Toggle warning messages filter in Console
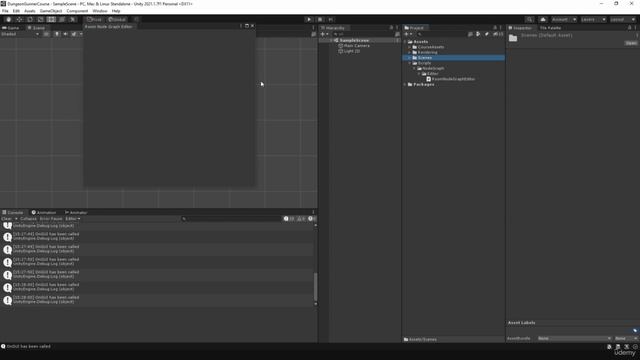Screen dimensions: 640x360 pyautogui.click(x=302, y=219)
